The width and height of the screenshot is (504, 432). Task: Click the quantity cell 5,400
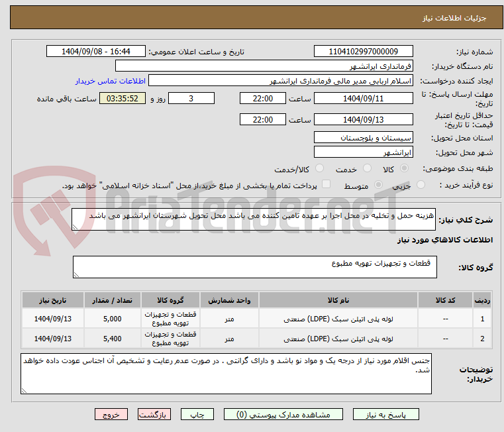coord(112,339)
